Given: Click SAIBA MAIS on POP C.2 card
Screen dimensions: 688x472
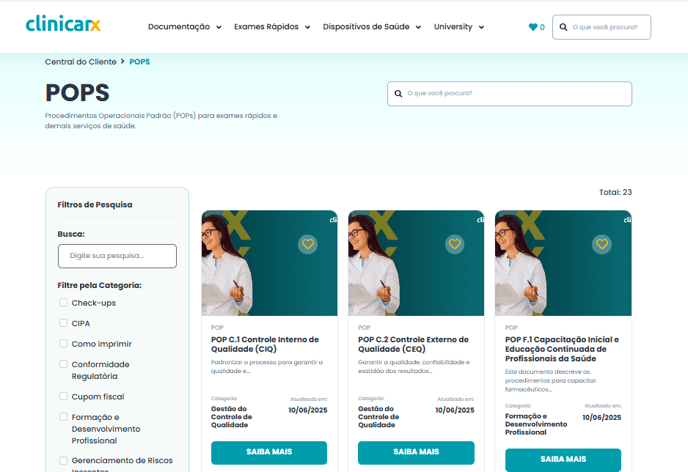Looking at the screenshot, I should click(x=416, y=452).
